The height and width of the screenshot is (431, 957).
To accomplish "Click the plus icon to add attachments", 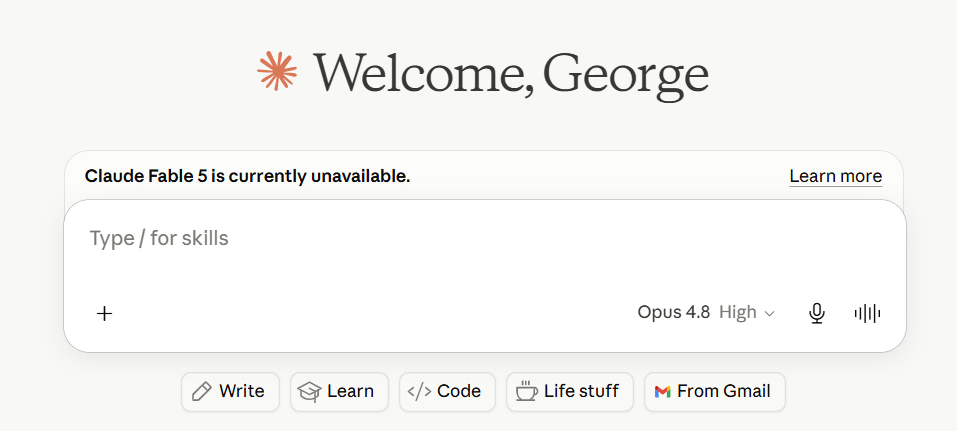I will pyautogui.click(x=105, y=314).
